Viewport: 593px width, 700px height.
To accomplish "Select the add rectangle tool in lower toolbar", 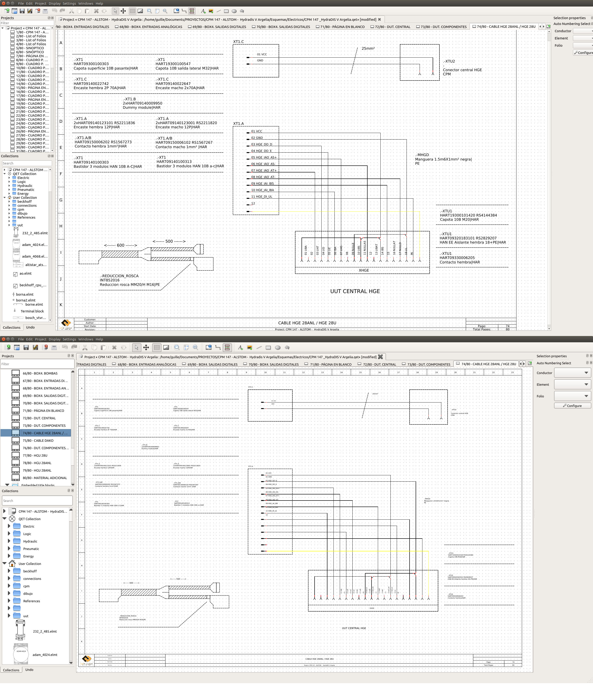I will point(268,347).
